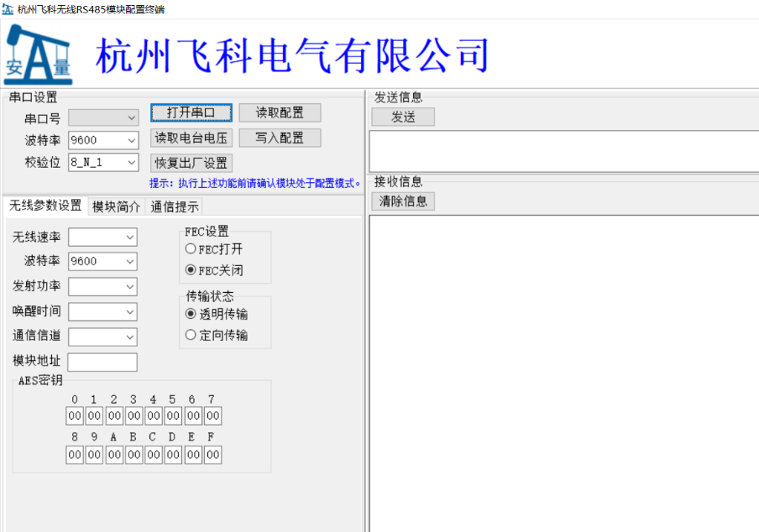Click 恢复出厂设置 button
This screenshot has width=759, height=532.
(191, 163)
